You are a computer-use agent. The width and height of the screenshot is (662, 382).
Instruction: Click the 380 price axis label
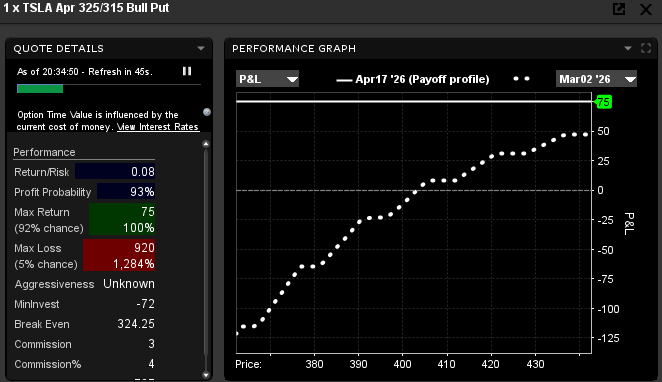point(315,364)
